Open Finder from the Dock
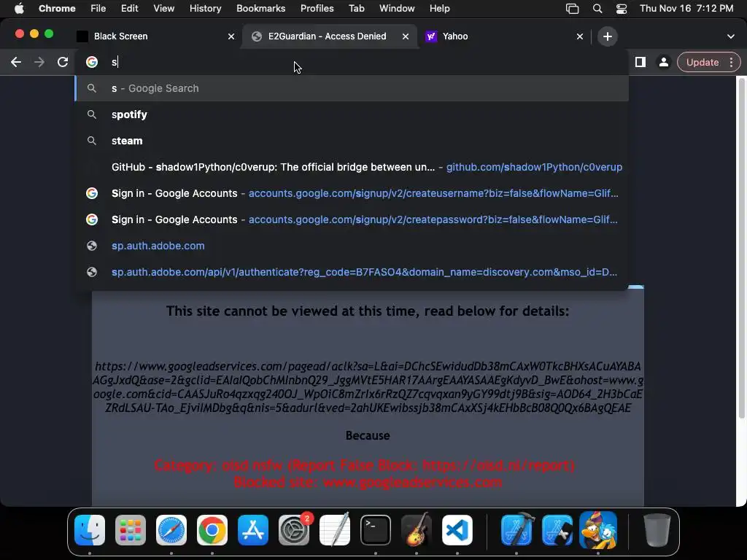The image size is (747, 560). (x=90, y=530)
